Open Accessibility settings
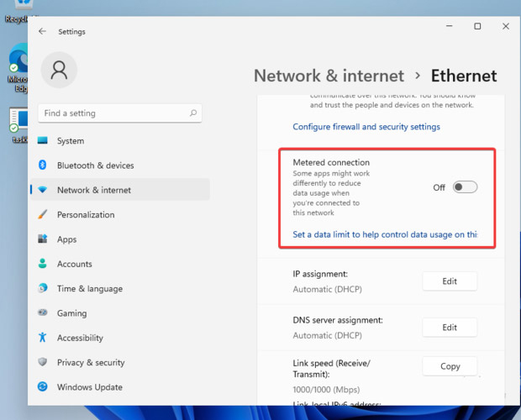 [x=80, y=338]
